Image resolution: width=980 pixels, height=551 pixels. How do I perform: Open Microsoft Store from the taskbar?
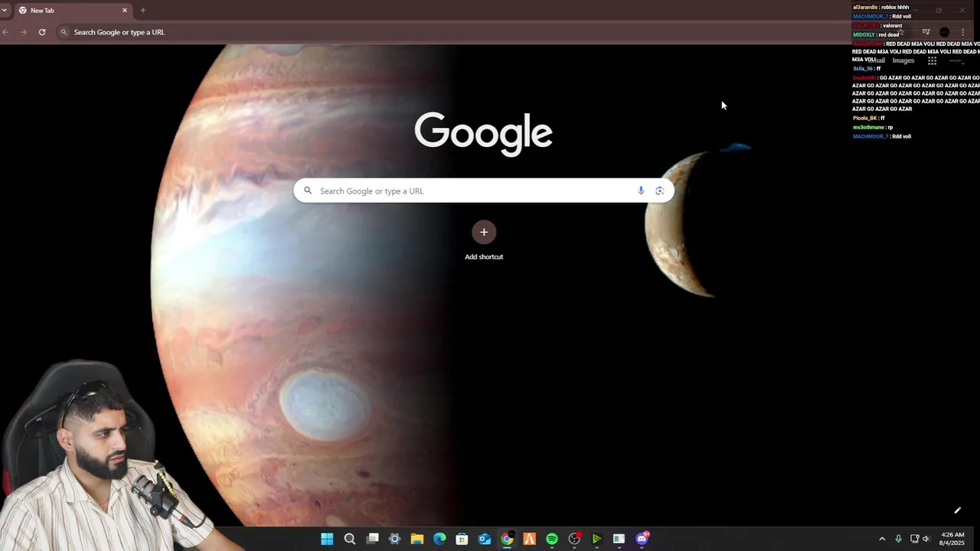(462, 539)
